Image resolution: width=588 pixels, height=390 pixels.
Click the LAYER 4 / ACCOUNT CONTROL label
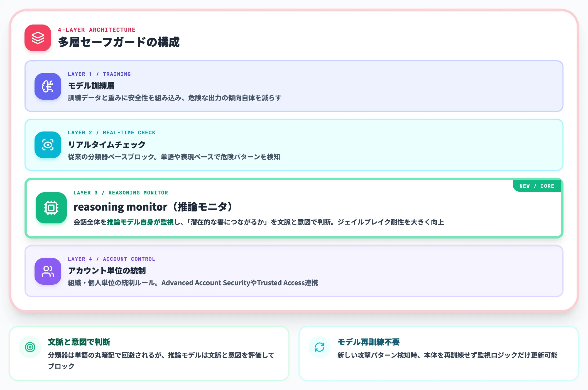tap(111, 259)
